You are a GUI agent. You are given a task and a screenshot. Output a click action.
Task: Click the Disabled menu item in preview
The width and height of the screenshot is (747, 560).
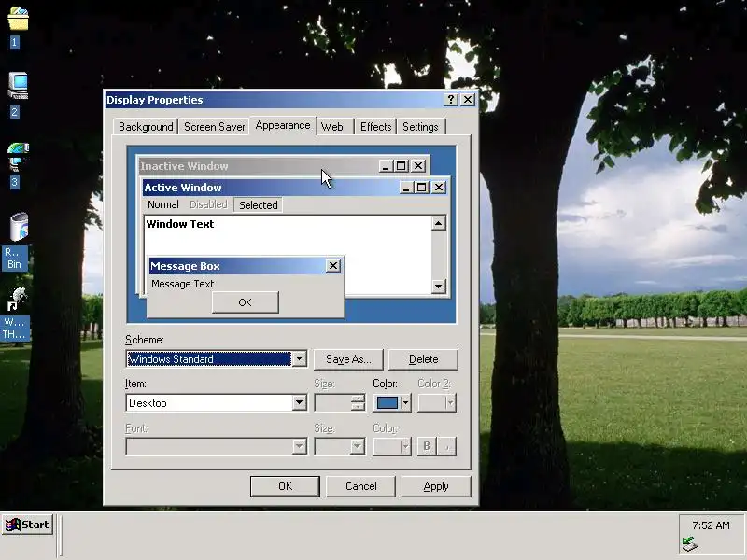point(208,204)
